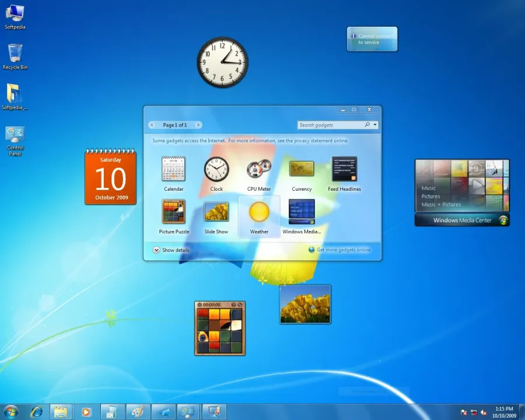Select the Clock gadget in the gallery
Viewport: 525px width, 420px height.
(216, 174)
